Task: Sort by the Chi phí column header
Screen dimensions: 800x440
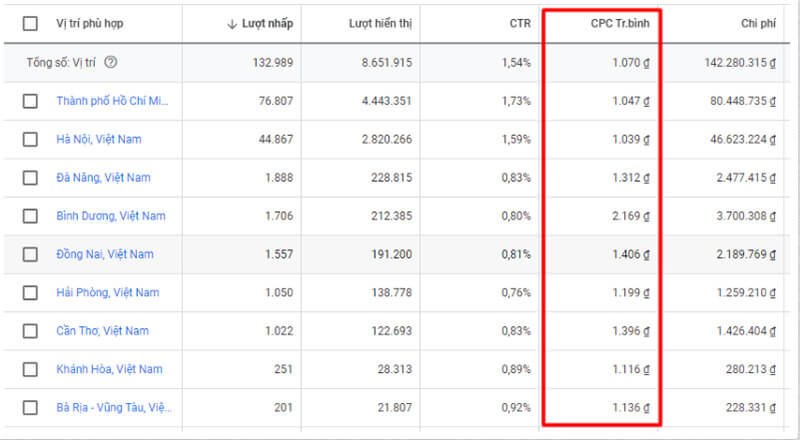Action: click(x=751, y=23)
